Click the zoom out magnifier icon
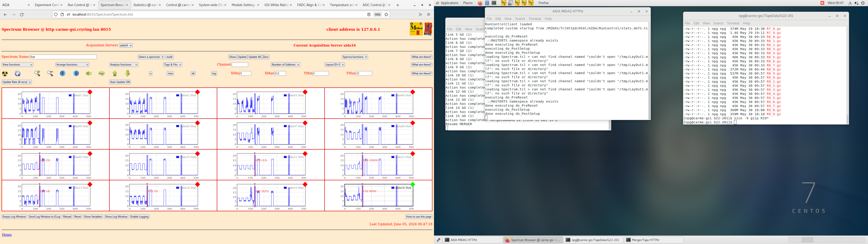This screenshot has height=244, width=868. 50,73
